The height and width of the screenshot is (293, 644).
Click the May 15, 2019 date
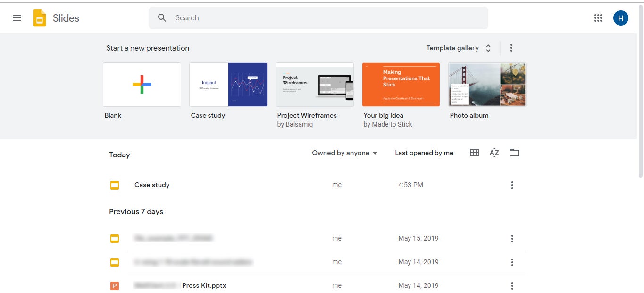point(418,239)
